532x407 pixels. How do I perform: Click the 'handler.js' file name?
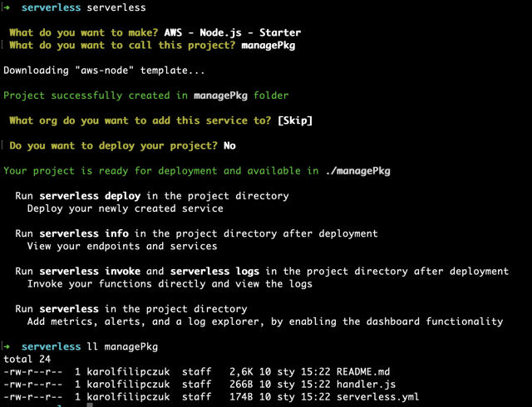click(x=366, y=384)
